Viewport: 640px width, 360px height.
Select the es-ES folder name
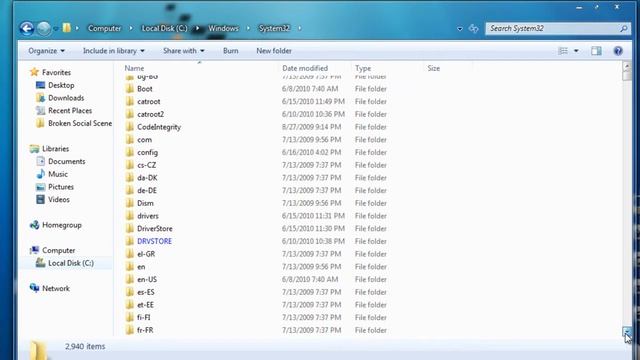coord(146,292)
